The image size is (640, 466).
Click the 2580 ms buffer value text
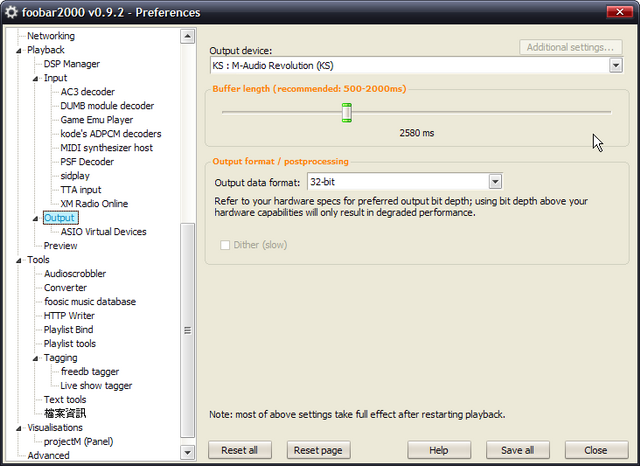pos(417,133)
